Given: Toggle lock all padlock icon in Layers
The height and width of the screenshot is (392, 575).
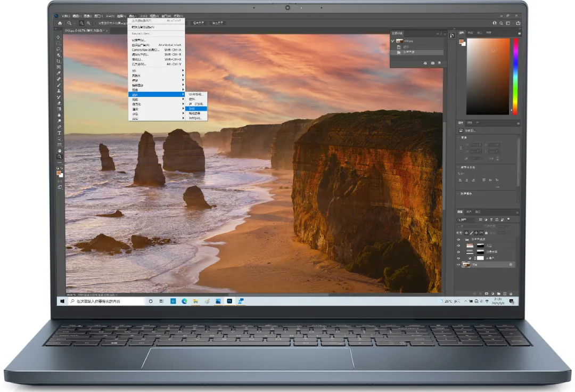Looking at the screenshot, I should point(486,233).
